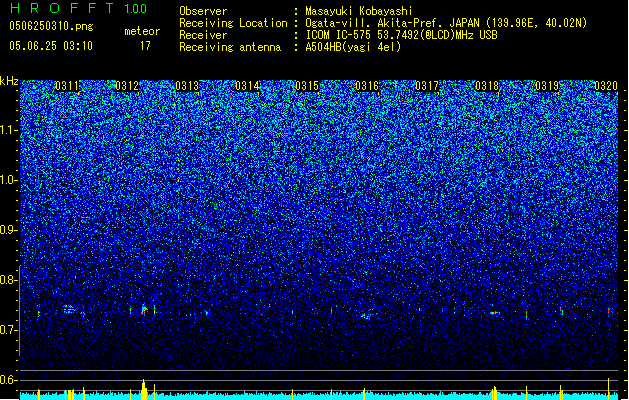Screen dimensions: 629x400
Task: Click the meteor count value 17
Action: (x=145, y=46)
